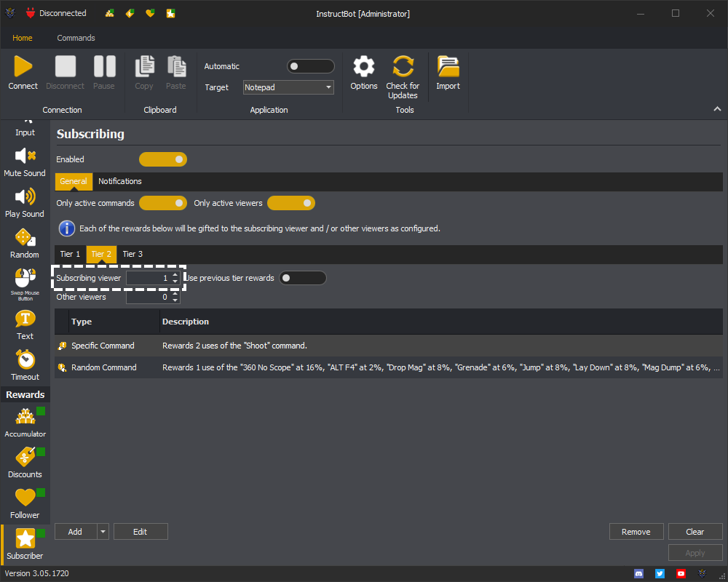This screenshot has width=728, height=582.
Task: Select the Notifications tab
Action: (120, 181)
